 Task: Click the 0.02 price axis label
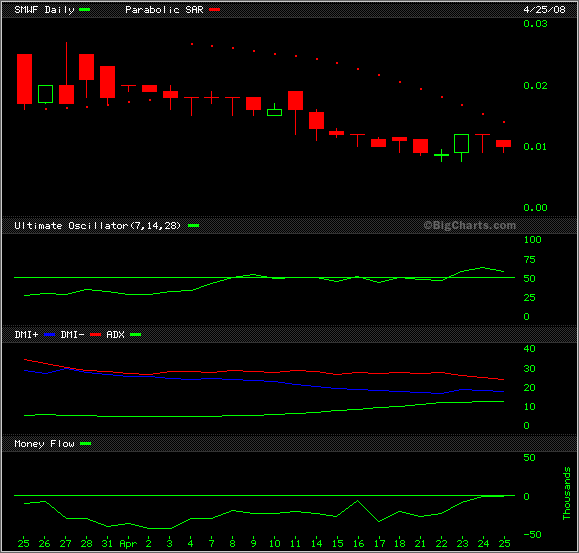tap(535, 86)
